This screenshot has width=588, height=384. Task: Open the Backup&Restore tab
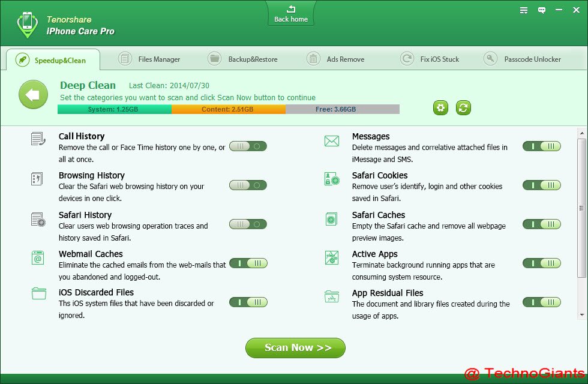pyautogui.click(x=242, y=59)
